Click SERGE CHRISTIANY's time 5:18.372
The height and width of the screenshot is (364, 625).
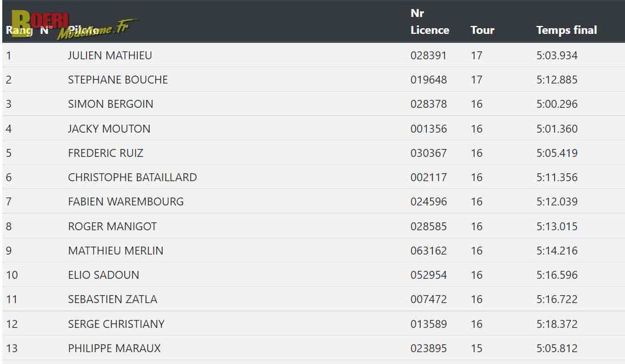pos(557,324)
